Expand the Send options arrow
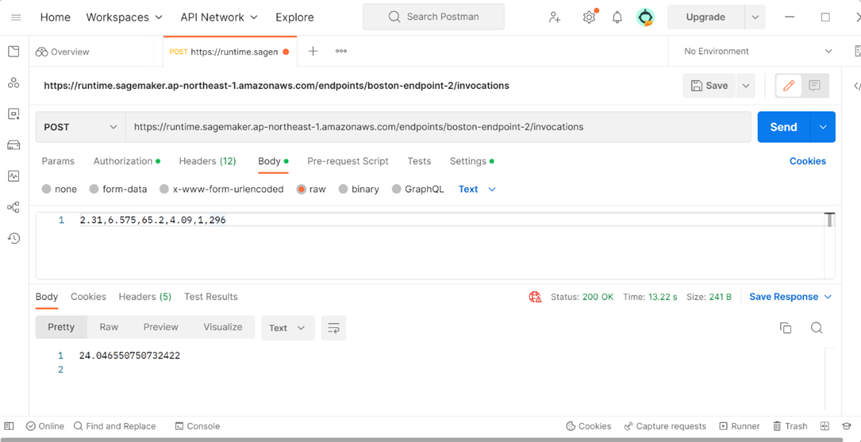The width and height of the screenshot is (861, 442). point(823,127)
